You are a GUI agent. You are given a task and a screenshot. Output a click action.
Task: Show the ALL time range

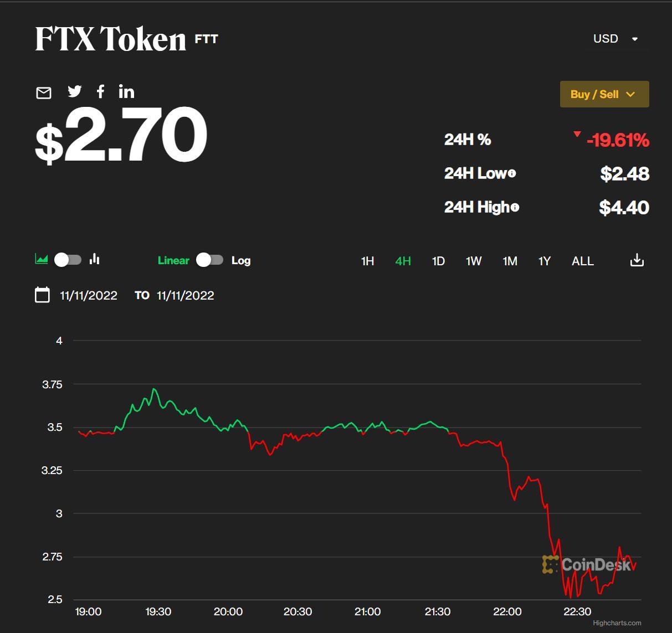click(x=582, y=261)
